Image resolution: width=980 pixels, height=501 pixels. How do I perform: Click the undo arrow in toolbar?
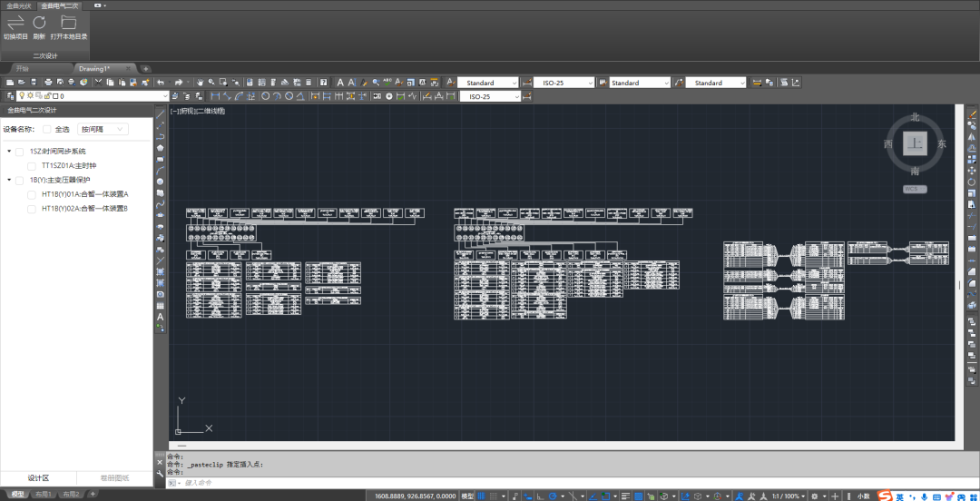(161, 83)
